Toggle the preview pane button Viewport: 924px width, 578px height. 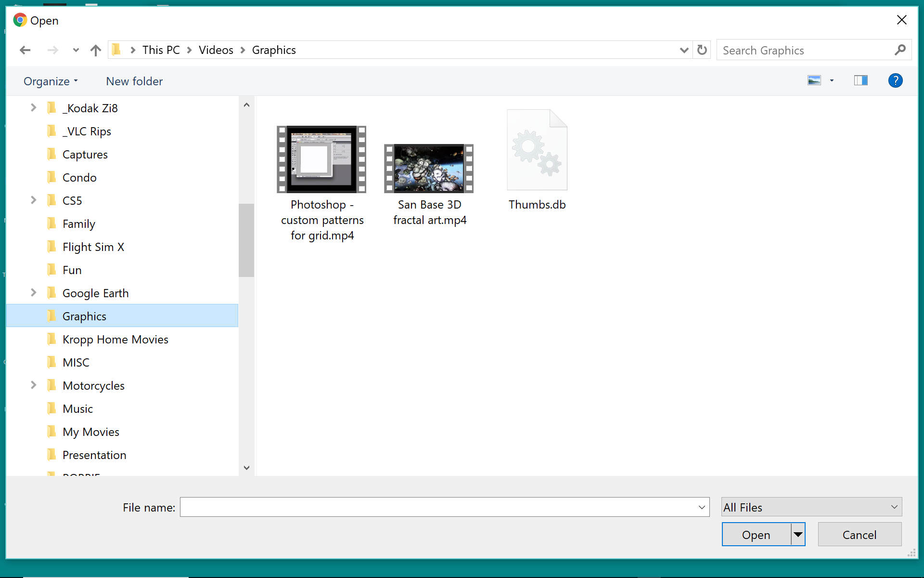click(860, 80)
